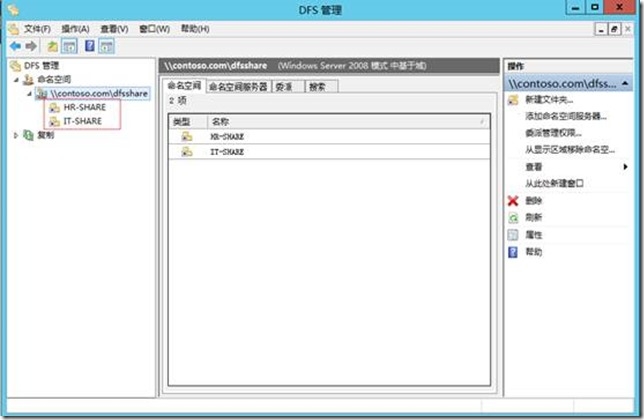Image resolution: width=644 pixels, height=420 pixels.
Task: Expand the 复制 tree node
Action: 16,135
